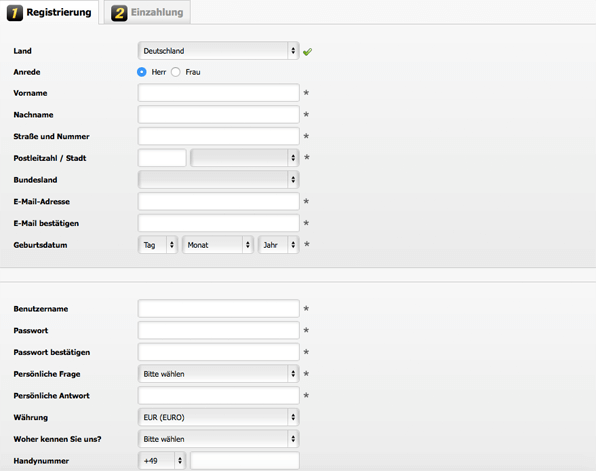Click into the E-Mail-Adresse field
This screenshot has width=596, height=471.
coord(219,201)
